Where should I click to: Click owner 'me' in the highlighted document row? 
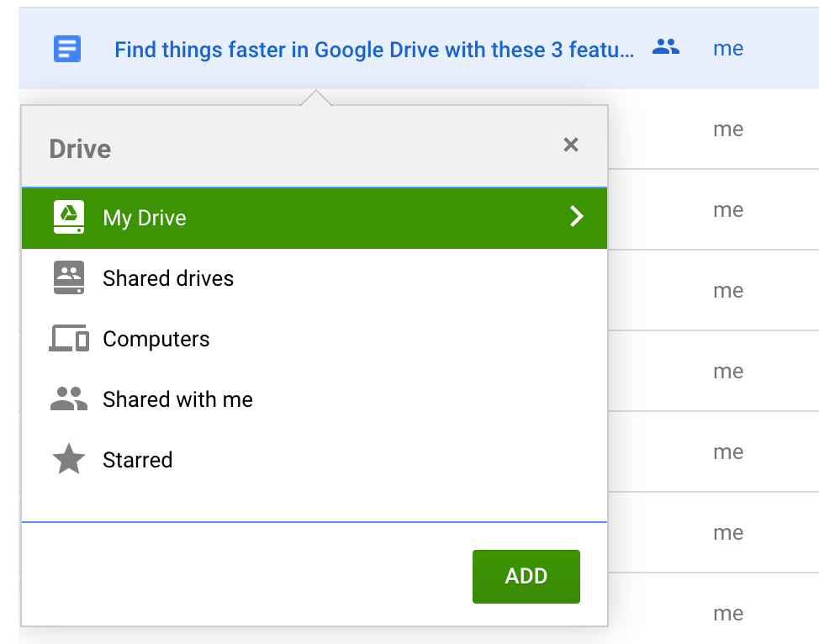click(x=728, y=49)
